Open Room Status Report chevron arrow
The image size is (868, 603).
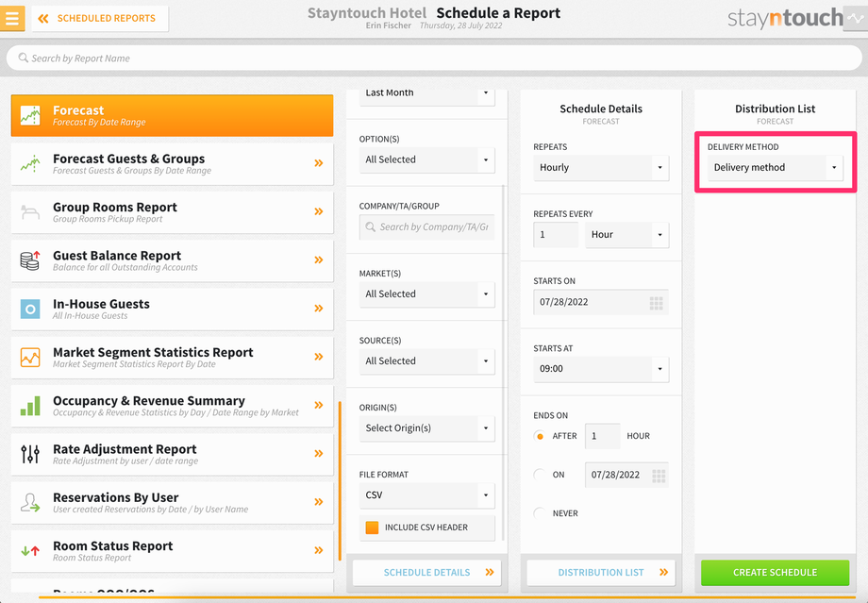coord(319,550)
